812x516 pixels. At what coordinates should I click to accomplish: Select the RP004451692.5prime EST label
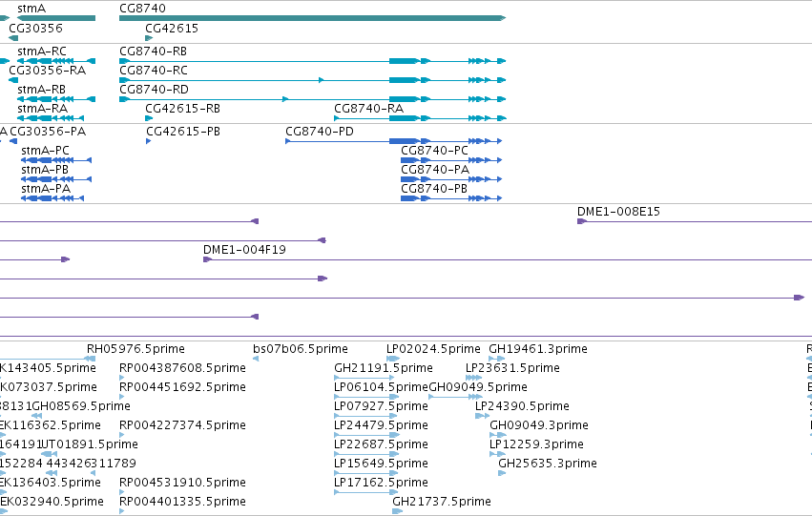click(x=183, y=387)
